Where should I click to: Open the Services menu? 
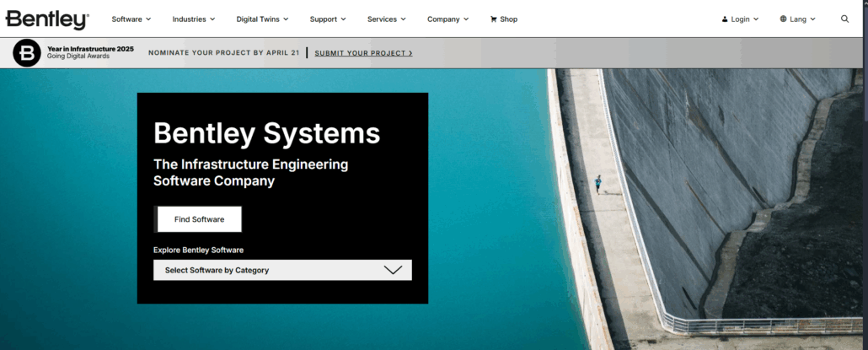387,19
